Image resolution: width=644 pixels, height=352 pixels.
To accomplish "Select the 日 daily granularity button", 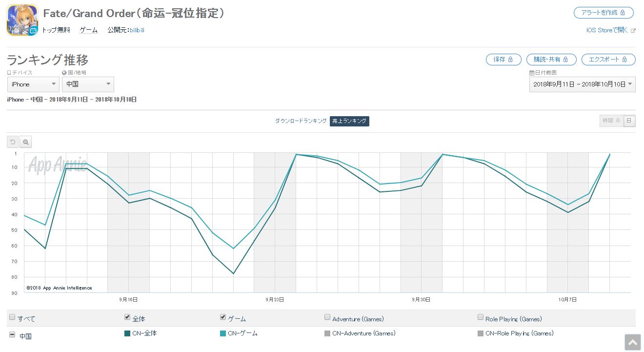I will (x=629, y=121).
